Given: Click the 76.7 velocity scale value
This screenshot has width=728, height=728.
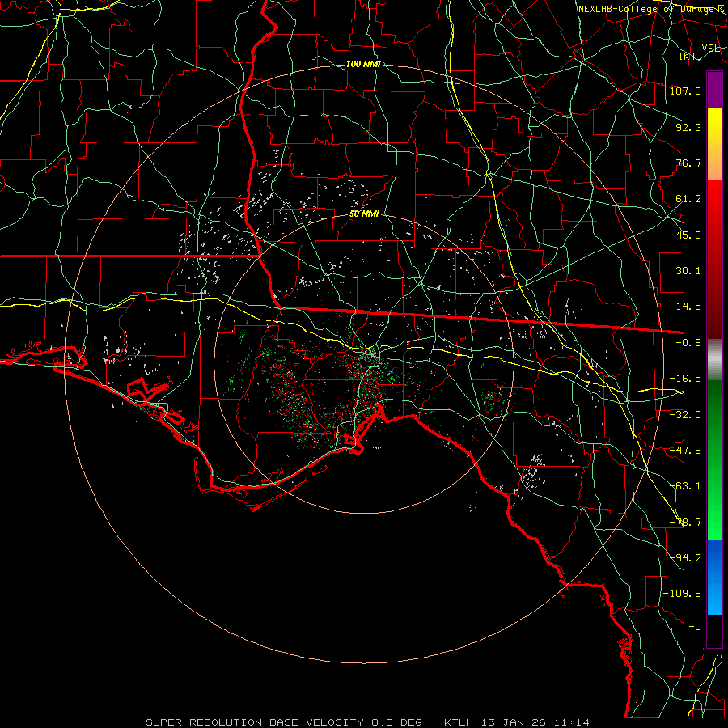Looking at the screenshot, I should point(688,163).
